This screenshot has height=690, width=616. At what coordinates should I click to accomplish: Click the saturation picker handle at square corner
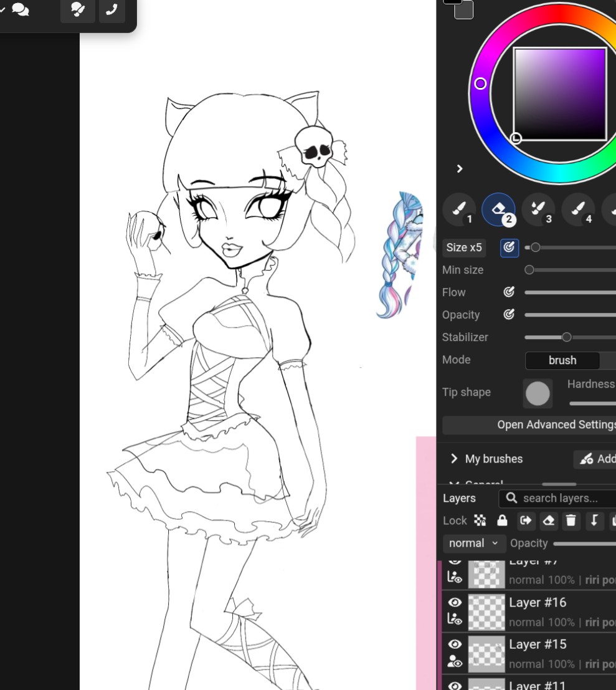(x=516, y=138)
